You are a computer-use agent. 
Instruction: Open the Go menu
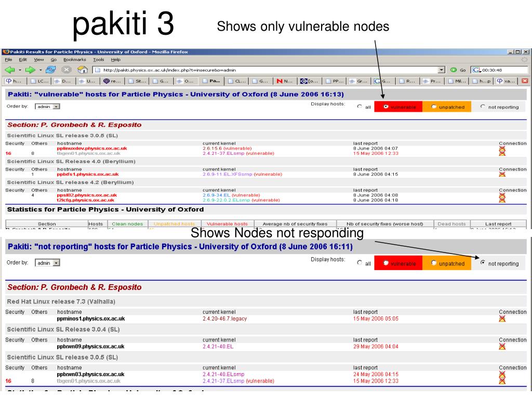coord(54,60)
